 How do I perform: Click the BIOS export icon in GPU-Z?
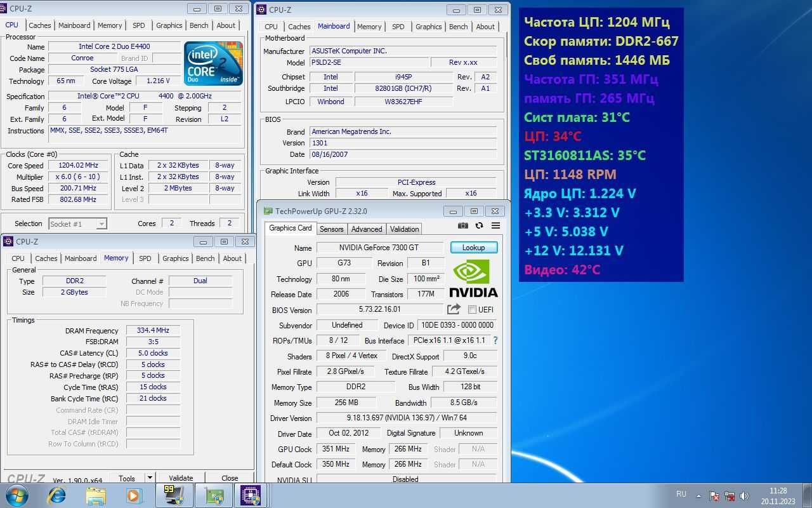(454, 309)
